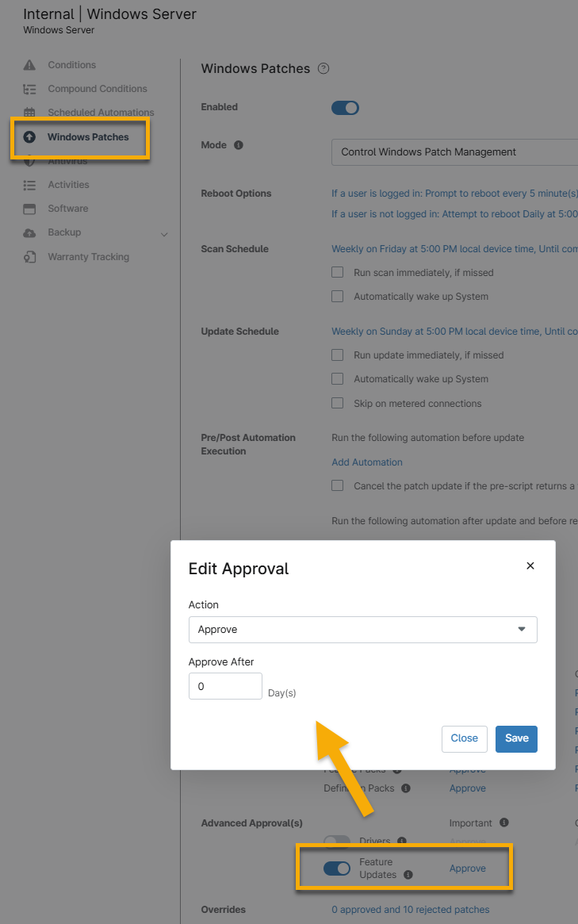Click the Compound Conditions list icon
This screenshot has height=924, width=578.
[29, 89]
